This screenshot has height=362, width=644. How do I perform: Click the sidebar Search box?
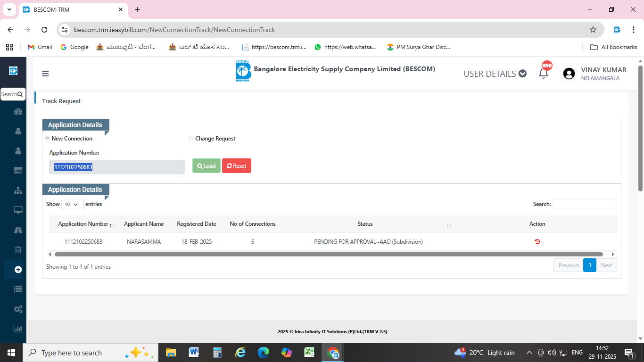[x=13, y=94]
